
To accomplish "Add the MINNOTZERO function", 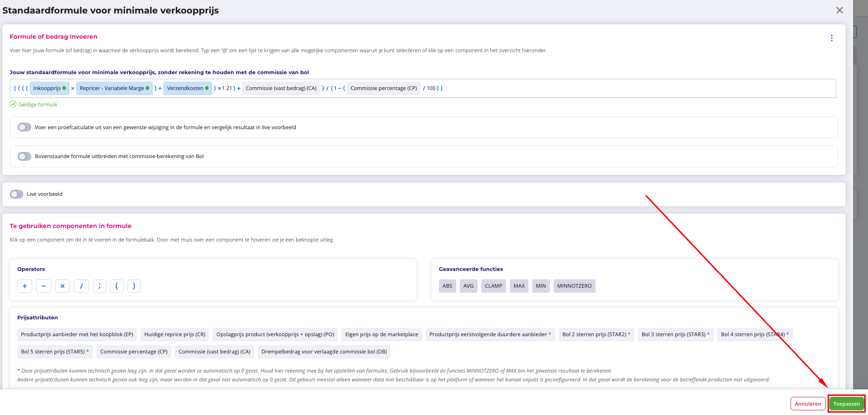I will point(574,286).
